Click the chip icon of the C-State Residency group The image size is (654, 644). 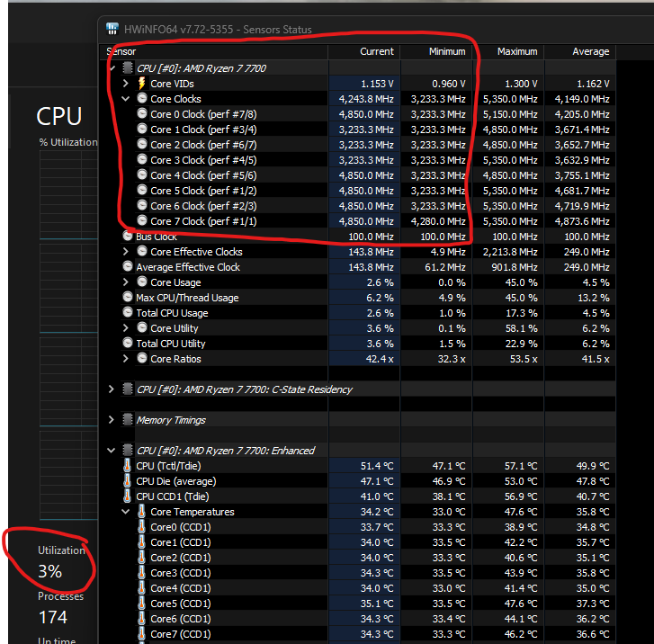point(128,389)
